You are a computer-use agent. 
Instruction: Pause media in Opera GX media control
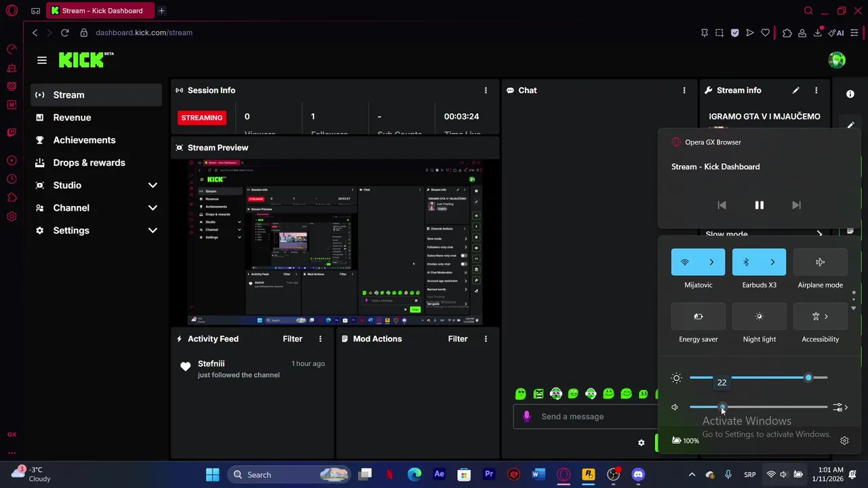[759, 205]
